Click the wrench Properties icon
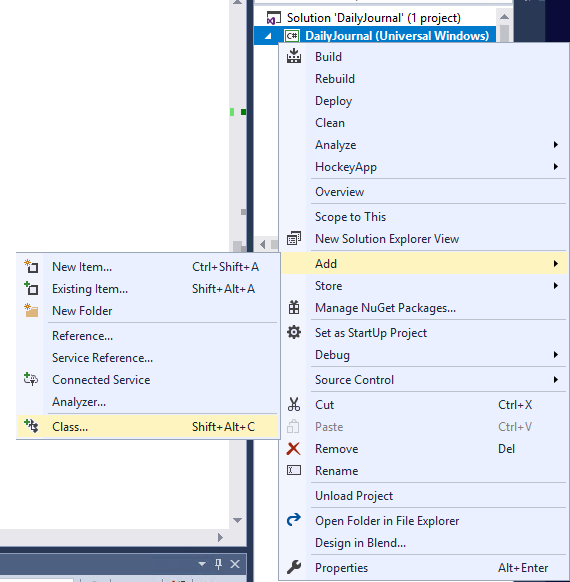 [x=294, y=567]
